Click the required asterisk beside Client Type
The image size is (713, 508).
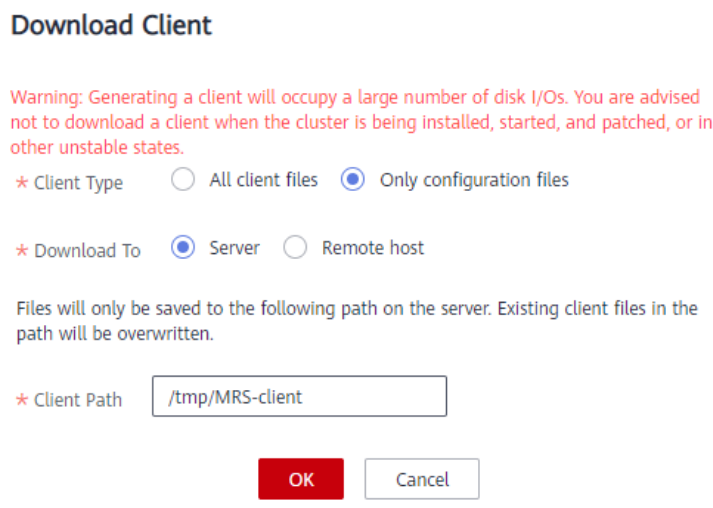tap(22, 183)
